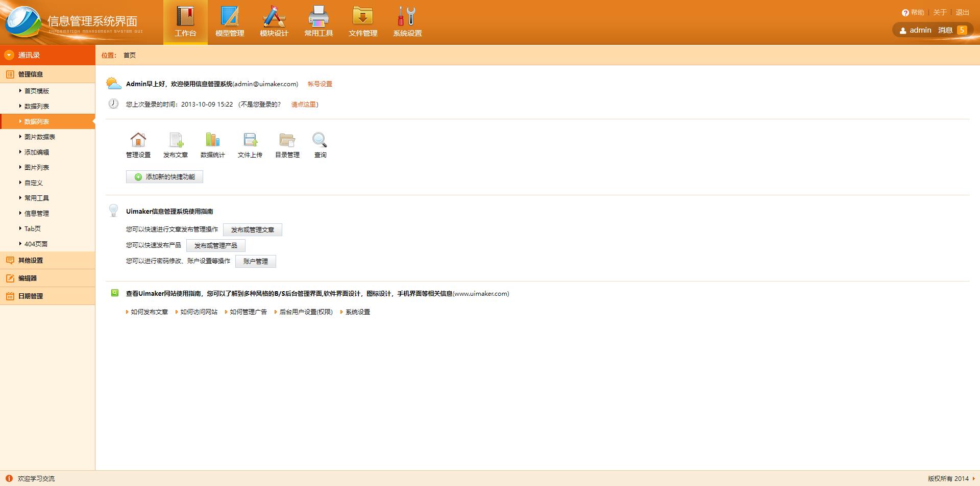980x486 pixels.
Task: Click the weather sun-cloud icon
Action: tap(113, 84)
